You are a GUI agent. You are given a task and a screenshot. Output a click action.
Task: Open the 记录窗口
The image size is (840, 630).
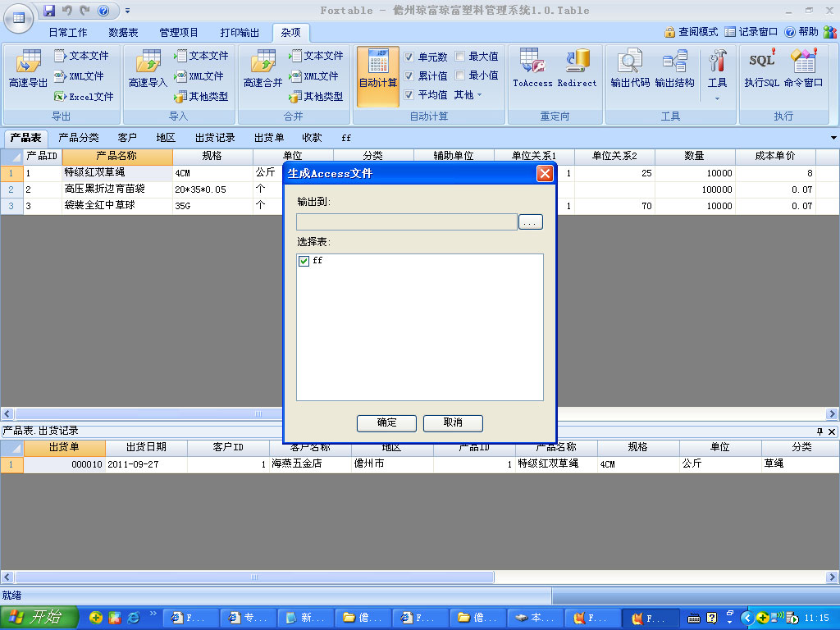(751, 32)
